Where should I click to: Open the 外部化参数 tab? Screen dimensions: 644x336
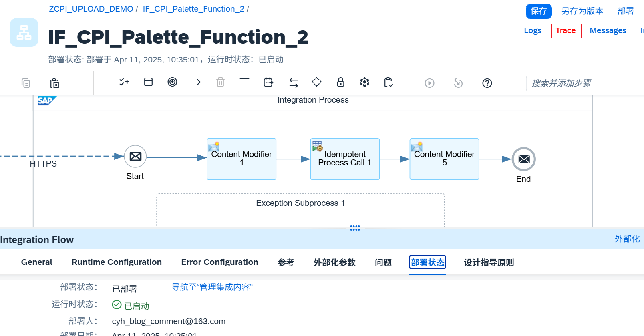(334, 262)
